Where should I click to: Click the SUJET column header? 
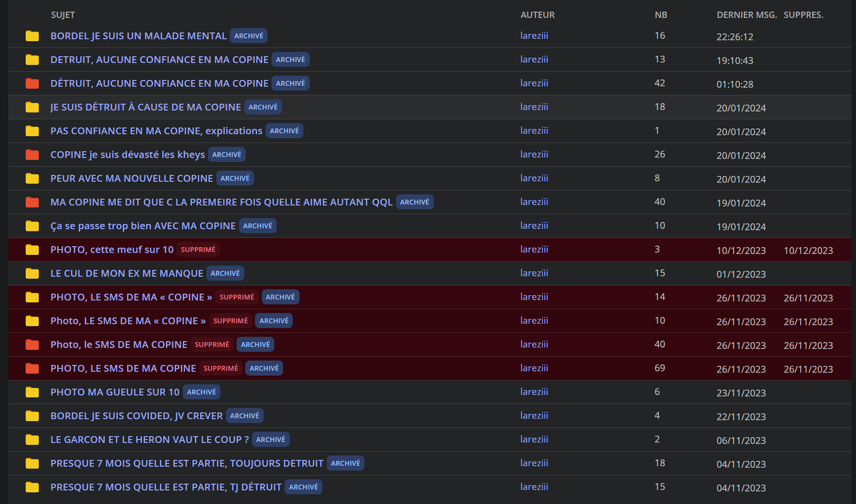[x=63, y=15]
